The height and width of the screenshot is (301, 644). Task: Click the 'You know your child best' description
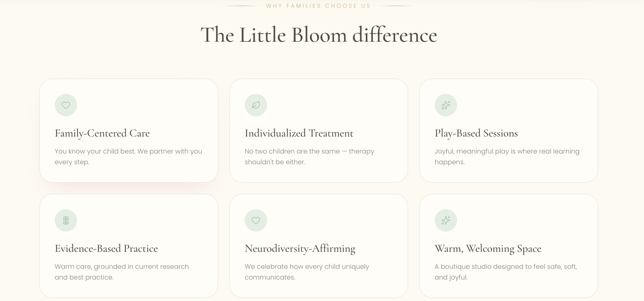(128, 156)
